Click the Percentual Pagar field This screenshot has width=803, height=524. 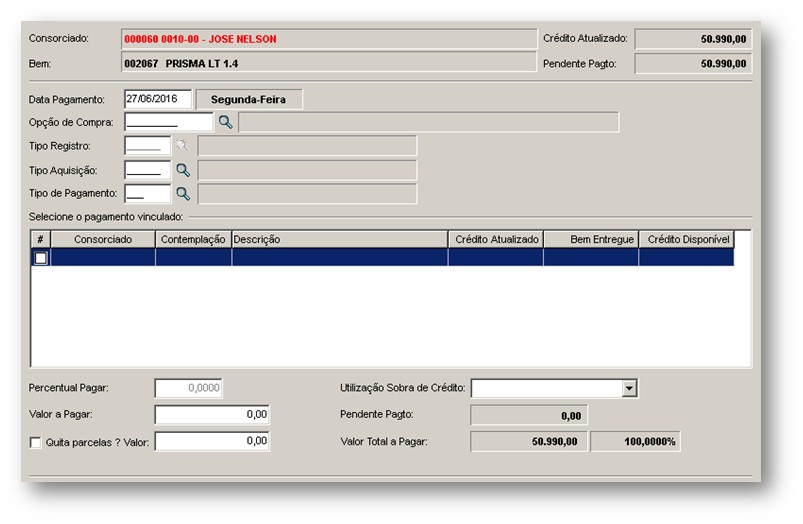(188, 388)
